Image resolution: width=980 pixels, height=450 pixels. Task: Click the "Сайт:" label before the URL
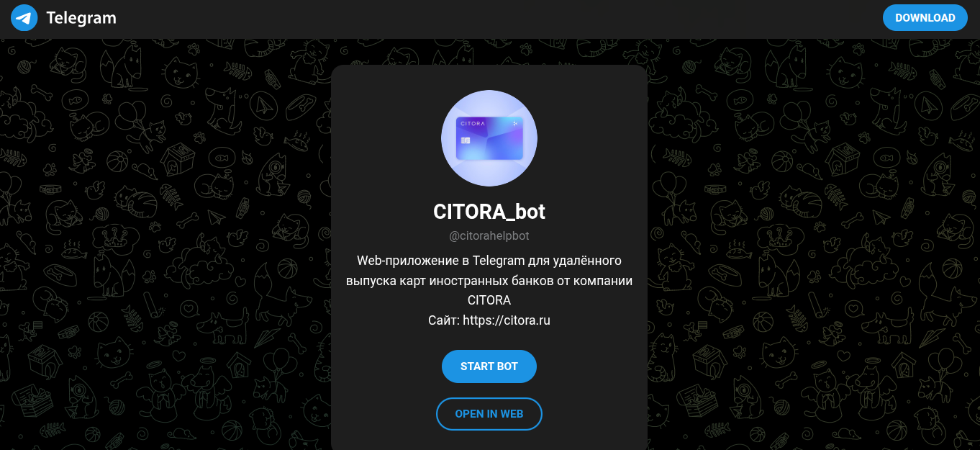point(444,320)
